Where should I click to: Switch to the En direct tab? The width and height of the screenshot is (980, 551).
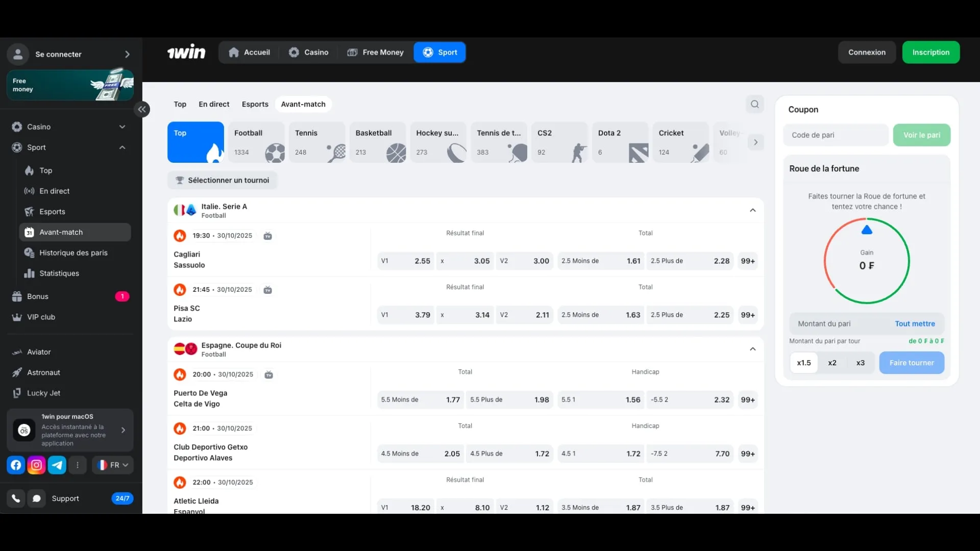click(x=214, y=104)
